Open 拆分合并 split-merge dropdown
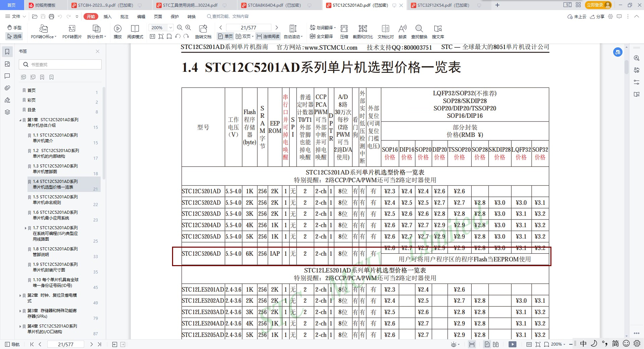This screenshot has height=349, width=644. pos(97,32)
